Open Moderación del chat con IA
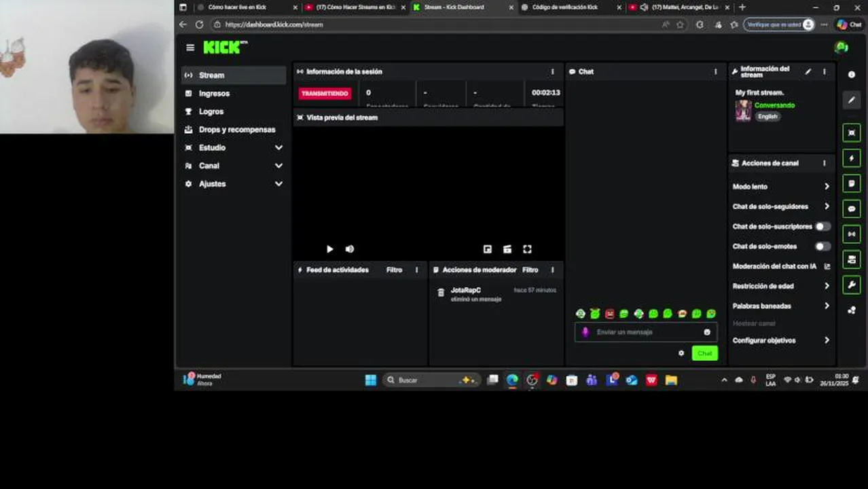Screen dimensions: 868x489 click(x=782, y=266)
